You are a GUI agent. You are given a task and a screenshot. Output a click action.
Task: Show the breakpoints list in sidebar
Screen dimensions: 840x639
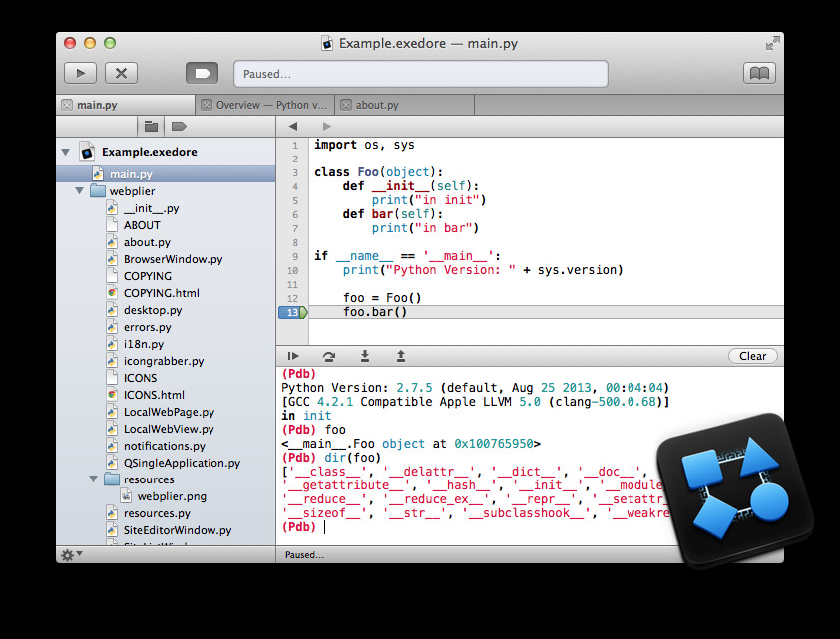click(x=179, y=127)
